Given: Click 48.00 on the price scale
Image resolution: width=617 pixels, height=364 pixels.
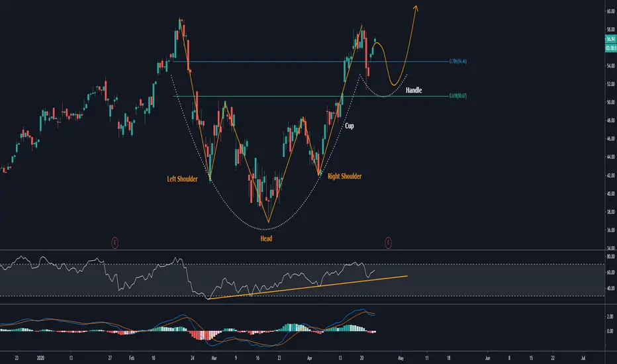Looking at the screenshot, I should point(610,120).
